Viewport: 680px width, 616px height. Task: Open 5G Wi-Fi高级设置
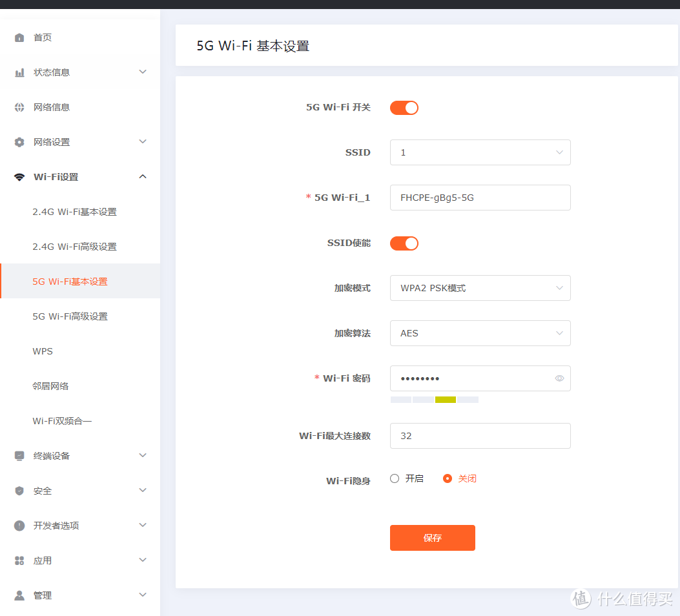pyautogui.click(x=71, y=316)
